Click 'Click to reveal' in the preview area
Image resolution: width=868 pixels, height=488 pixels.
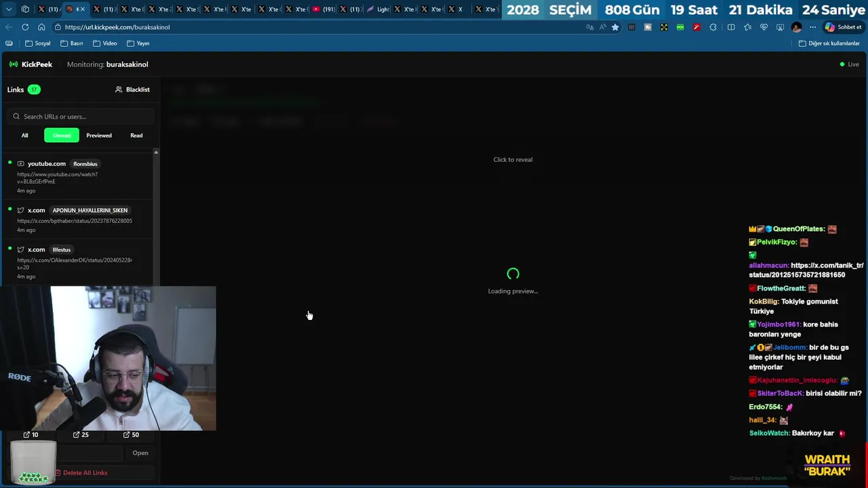coord(513,159)
